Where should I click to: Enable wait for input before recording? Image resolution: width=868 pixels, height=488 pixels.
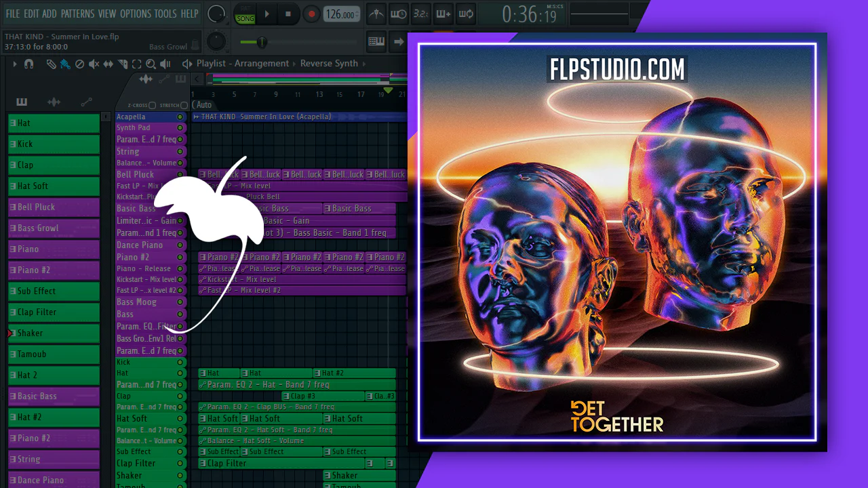398,14
